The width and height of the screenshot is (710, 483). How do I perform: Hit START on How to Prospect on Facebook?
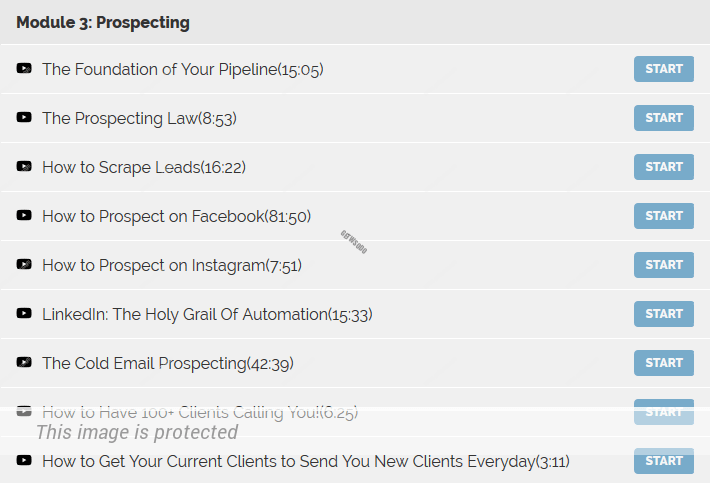pyautogui.click(x=663, y=216)
